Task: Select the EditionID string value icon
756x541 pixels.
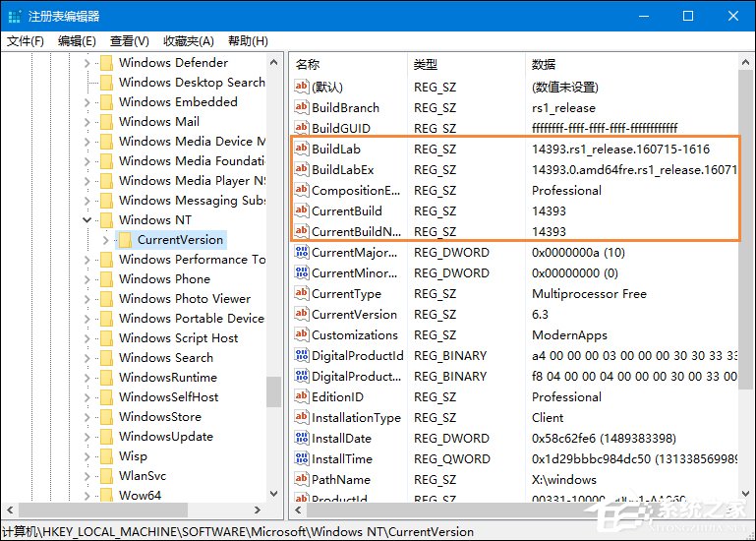Action: (x=302, y=397)
